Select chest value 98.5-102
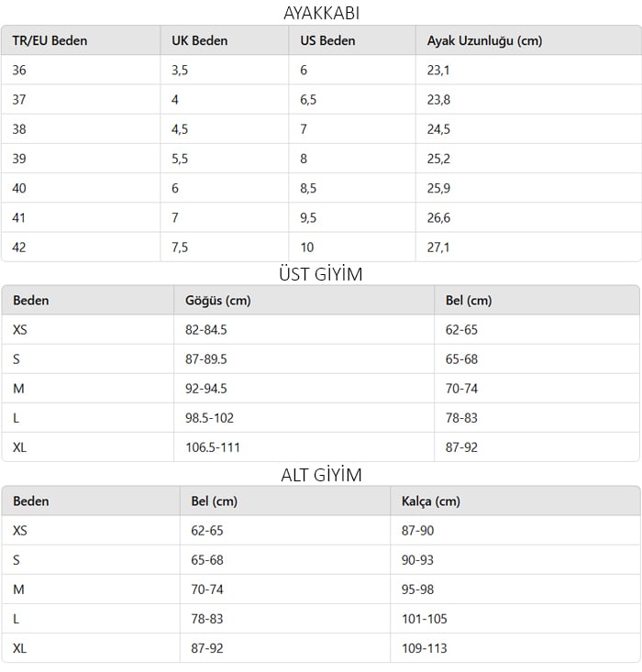This screenshot has height=672, width=642. click(210, 418)
